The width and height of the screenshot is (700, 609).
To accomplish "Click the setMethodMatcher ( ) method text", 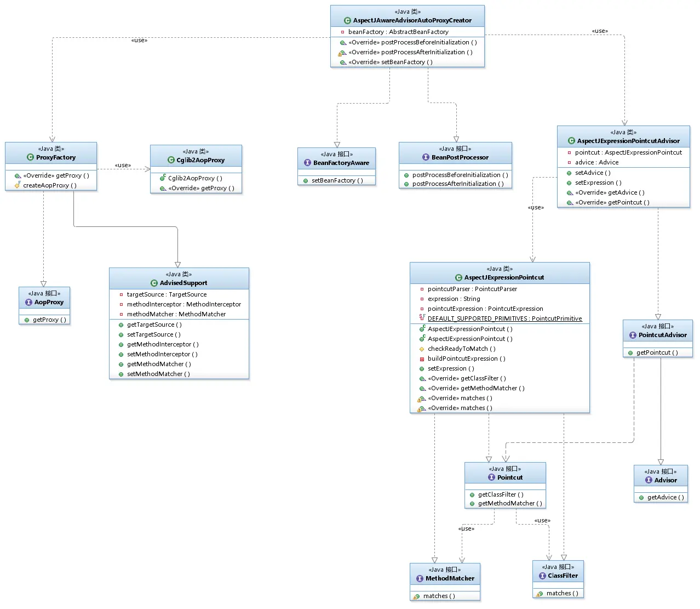I will point(158,374).
